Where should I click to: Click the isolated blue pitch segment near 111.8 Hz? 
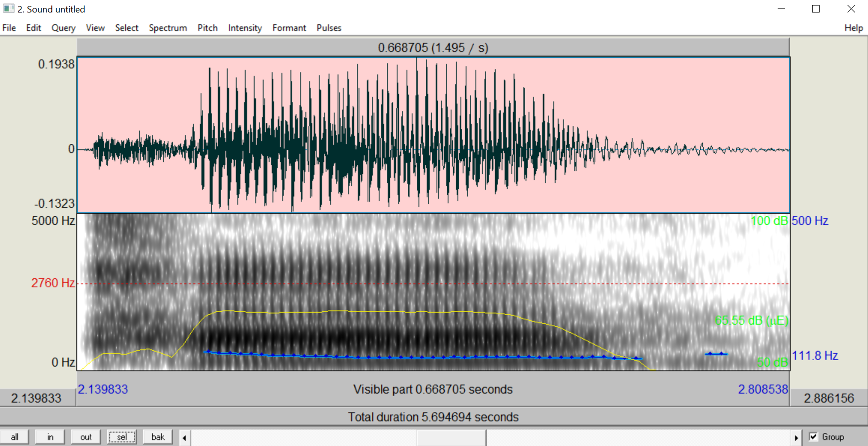pos(716,354)
